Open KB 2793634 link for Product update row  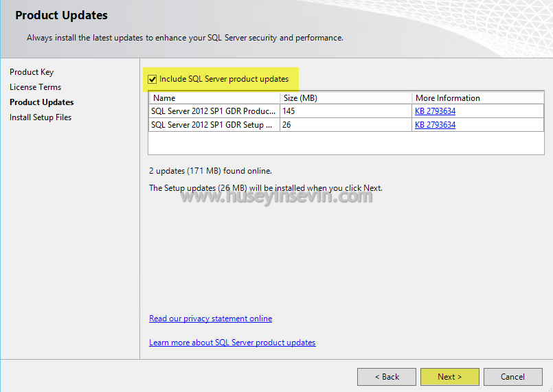435,111
